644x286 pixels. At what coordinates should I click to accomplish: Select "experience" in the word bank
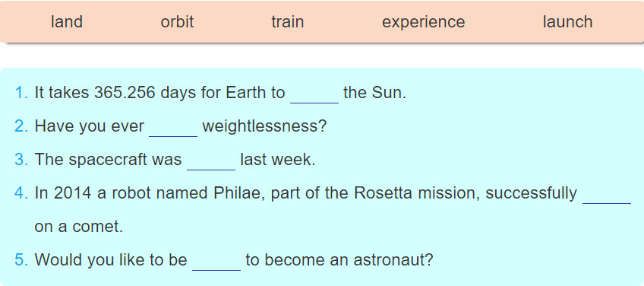pyautogui.click(x=424, y=22)
